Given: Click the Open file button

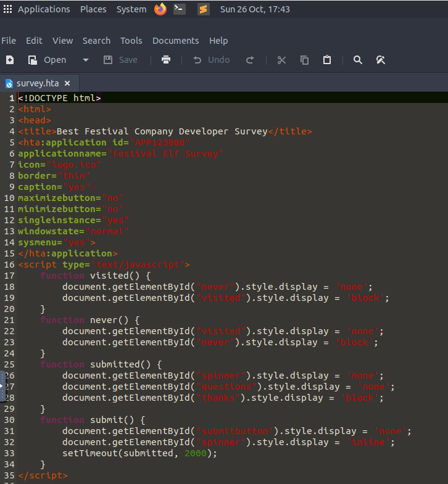Looking at the screenshot, I should click(47, 60).
